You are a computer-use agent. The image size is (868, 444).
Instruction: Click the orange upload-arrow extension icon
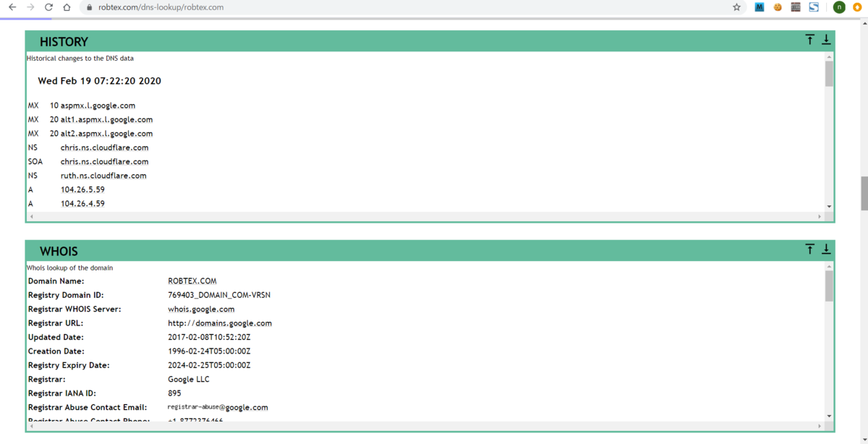(858, 7)
